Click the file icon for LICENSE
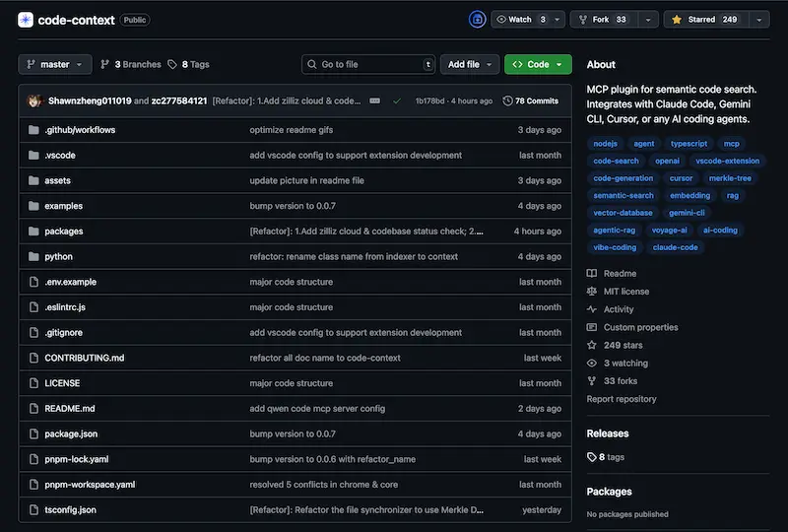The width and height of the screenshot is (788, 532). (33, 383)
